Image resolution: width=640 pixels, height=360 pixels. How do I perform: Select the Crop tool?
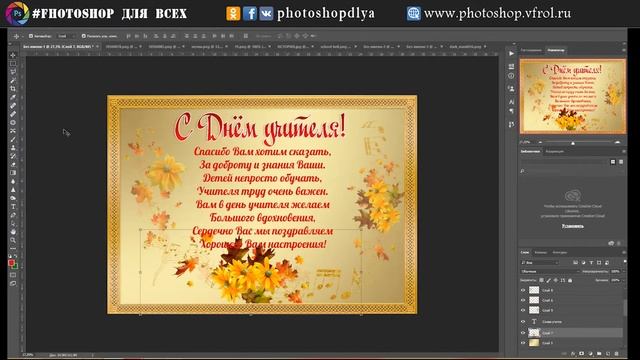13,89
